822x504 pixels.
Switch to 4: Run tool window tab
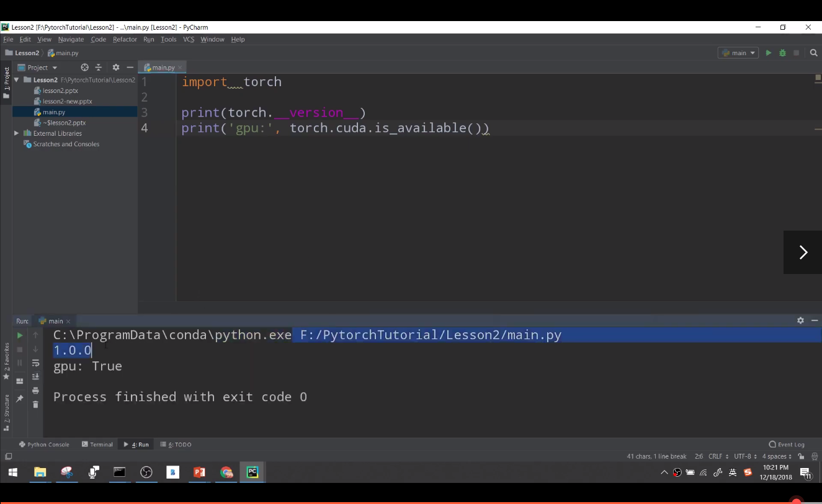tap(136, 444)
